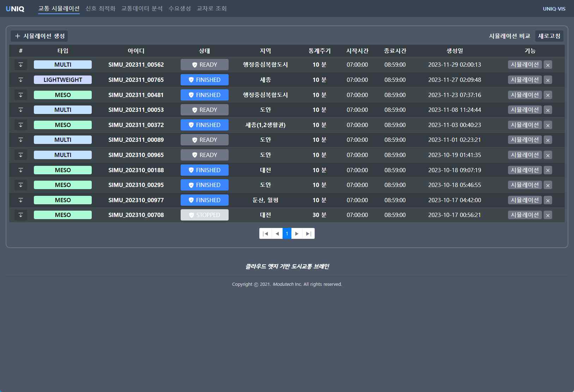Click 30 분 interval cell
Viewport: 574px width, 392px height.
tap(320, 215)
